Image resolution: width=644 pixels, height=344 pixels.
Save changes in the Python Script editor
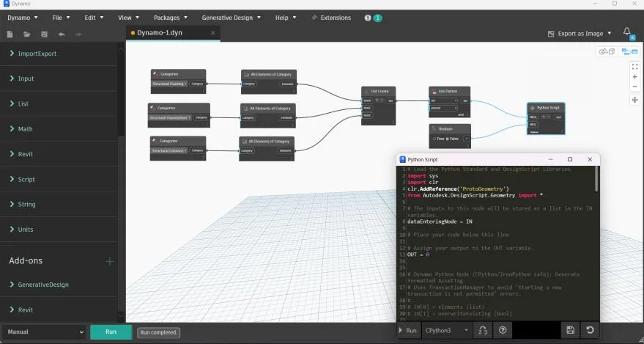tap(570, 330)
